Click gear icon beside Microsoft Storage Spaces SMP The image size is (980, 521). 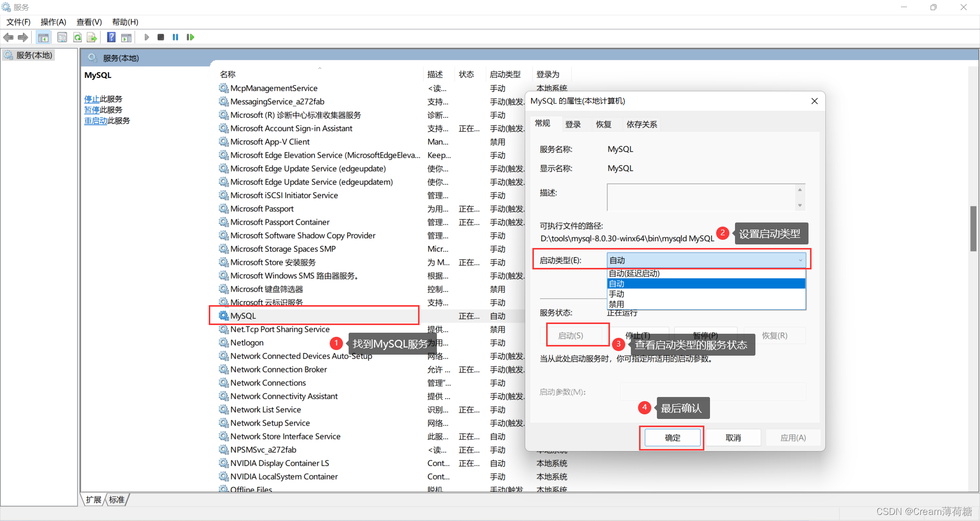(x=224, y=249)
